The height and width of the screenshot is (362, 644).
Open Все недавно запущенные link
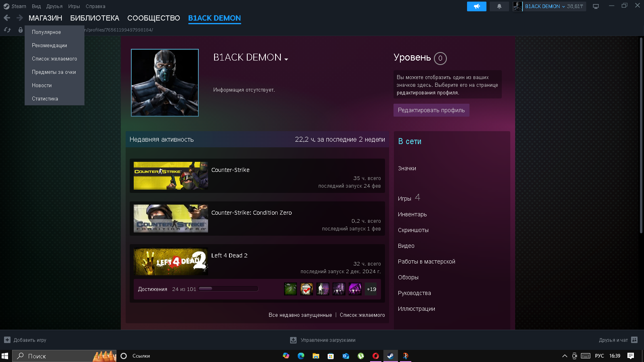(x=300, y=315)
